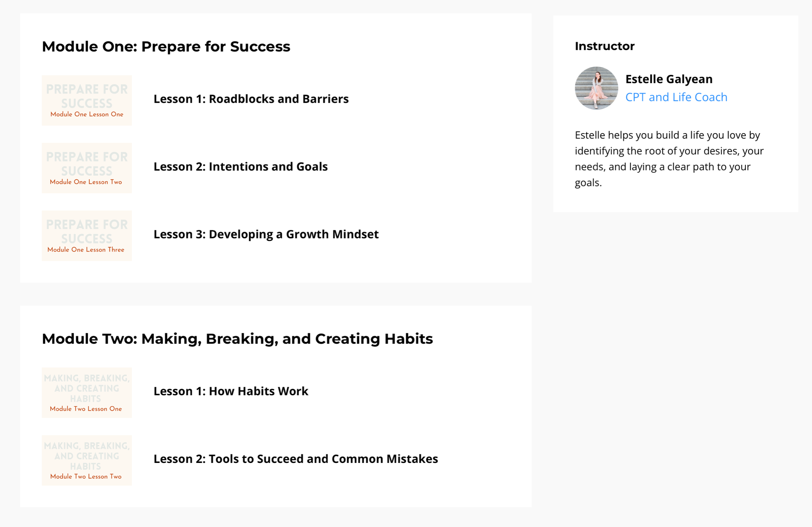Click the Instructor sidebar heading

tap(604, 46)
